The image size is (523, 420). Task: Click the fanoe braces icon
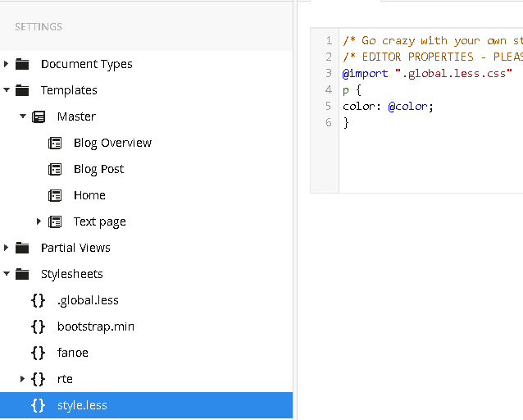coord(38,353)
